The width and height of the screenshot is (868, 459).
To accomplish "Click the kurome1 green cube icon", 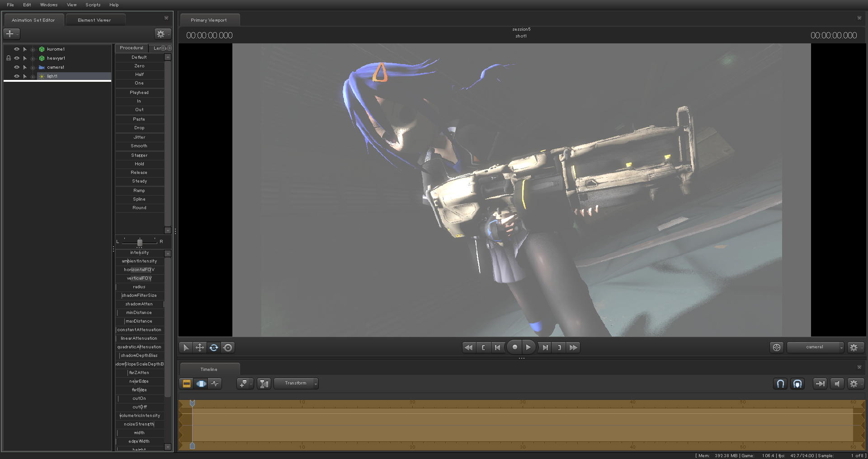I will click(42, 49).
